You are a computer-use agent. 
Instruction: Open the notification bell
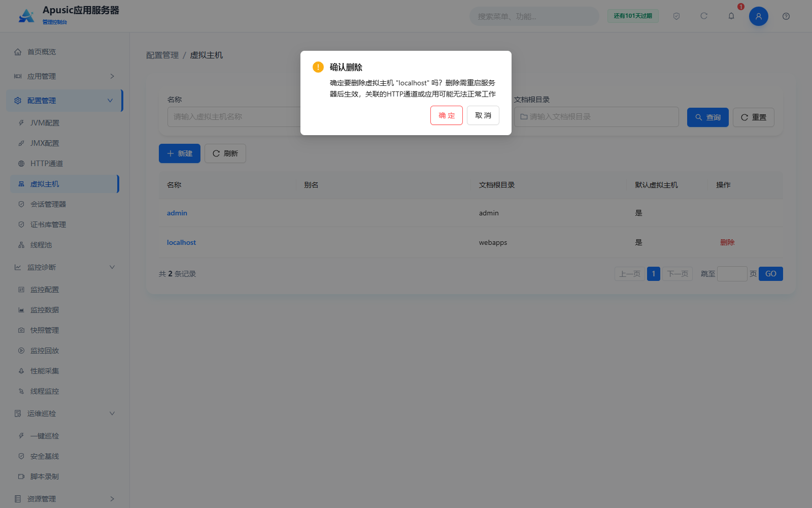point(731,16)
